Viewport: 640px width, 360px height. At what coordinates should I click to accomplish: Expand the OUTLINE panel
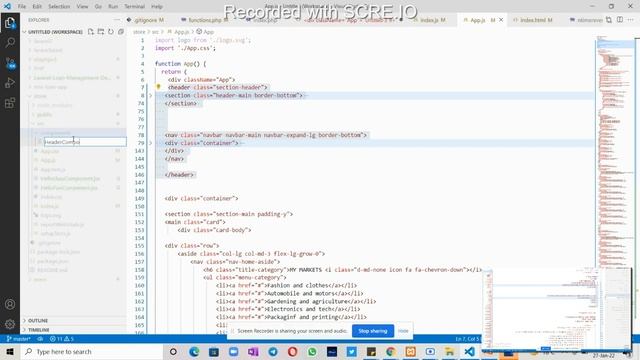coord(73,320)
